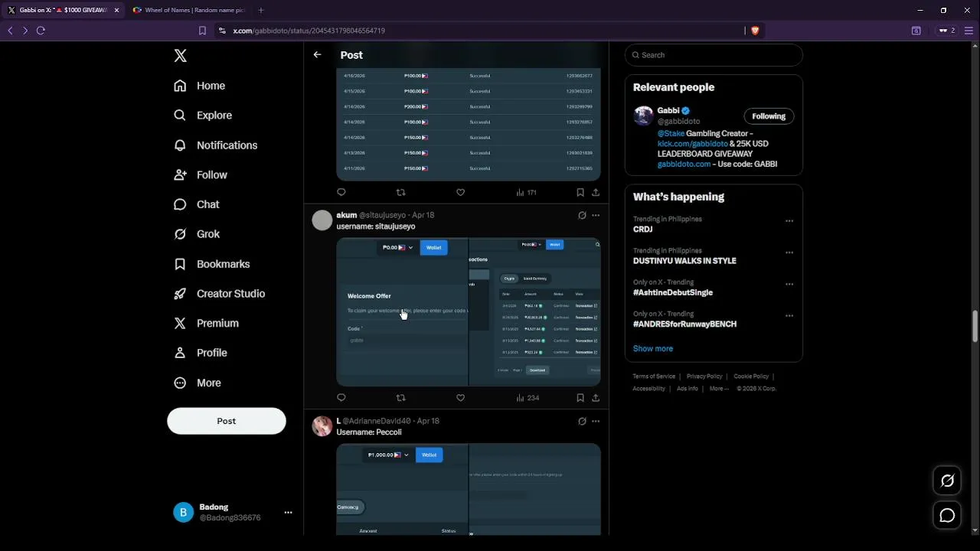Reply to the post with 171 views
This screenshot has height=551, width=980.
[341, 193]
